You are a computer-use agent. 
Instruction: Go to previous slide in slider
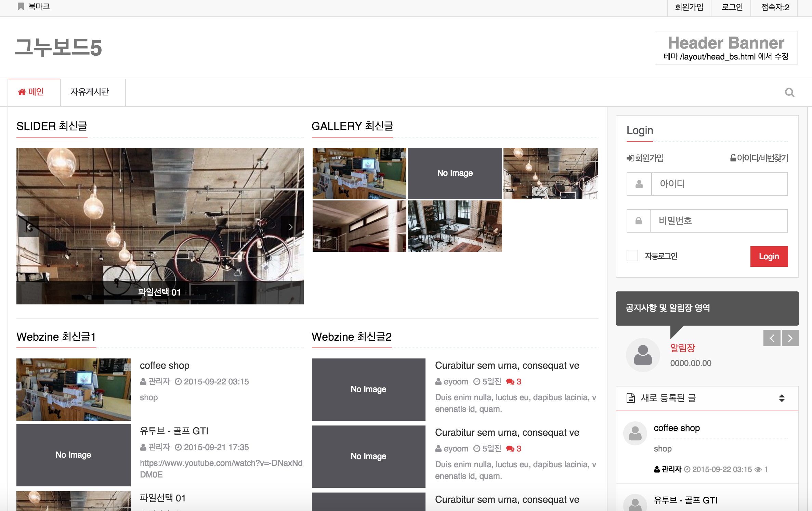(x=29, y=227)
